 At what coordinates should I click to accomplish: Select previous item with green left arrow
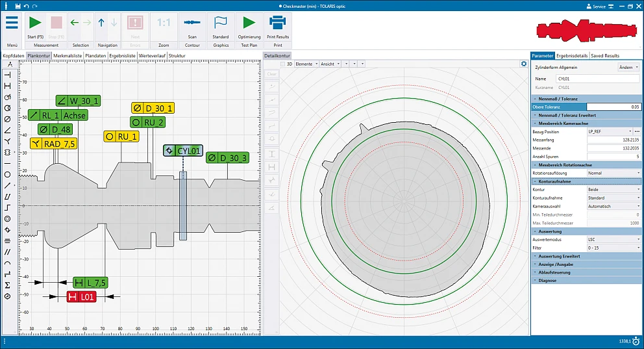point(75,23)
